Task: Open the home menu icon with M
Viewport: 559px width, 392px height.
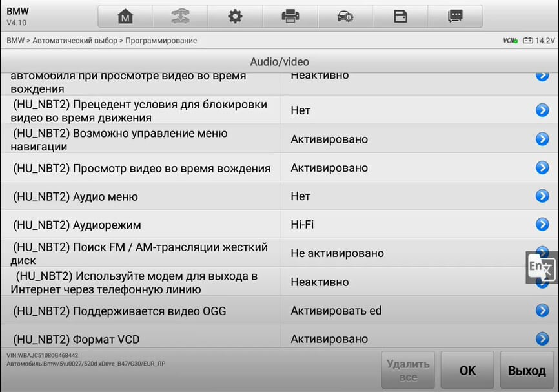Action: [x=125, y=16]
